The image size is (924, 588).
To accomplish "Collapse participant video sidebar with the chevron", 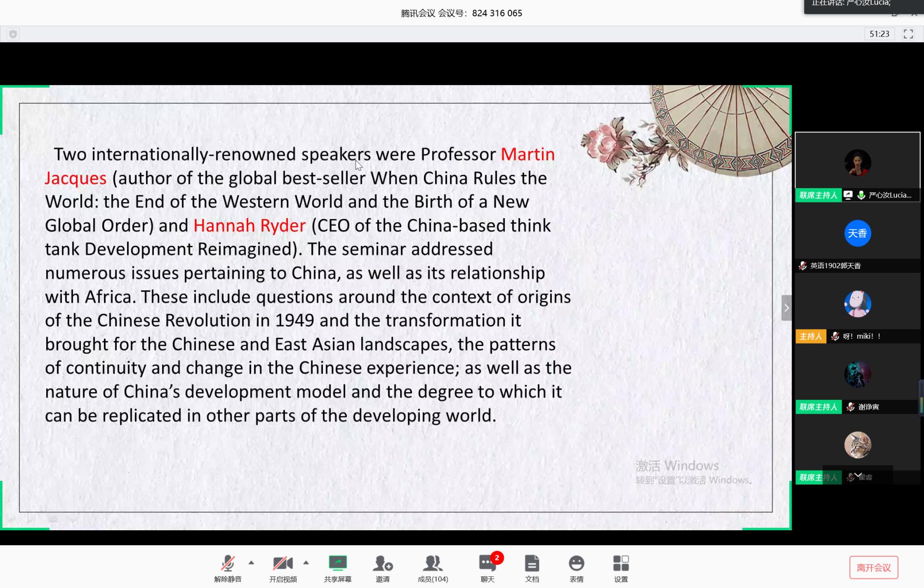I will [x=786, y=308].
